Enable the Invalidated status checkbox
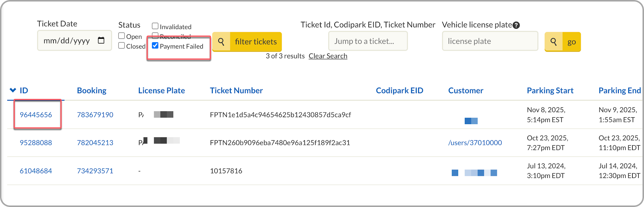The width and height of the screenshot is (644, 207). pyautogui.click(x=155, y=26)
